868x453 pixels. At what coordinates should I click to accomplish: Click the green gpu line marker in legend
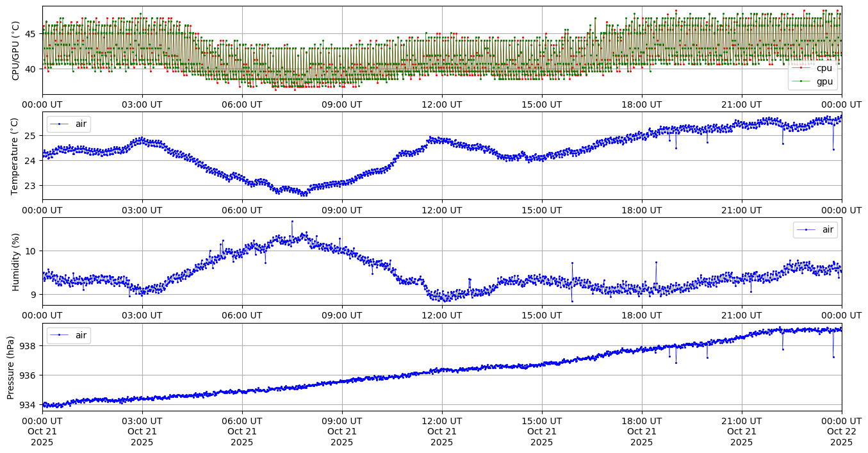click(801, 81)
